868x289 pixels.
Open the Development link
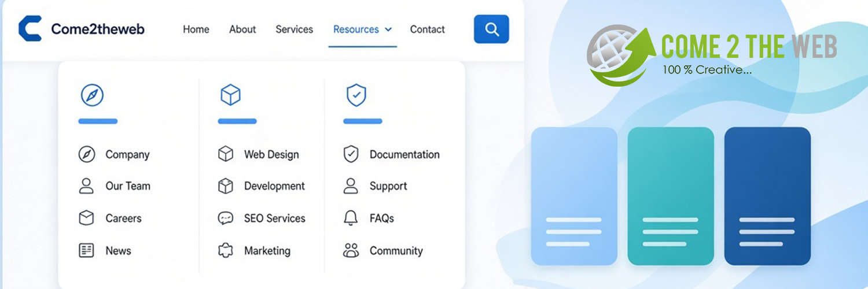274,186
